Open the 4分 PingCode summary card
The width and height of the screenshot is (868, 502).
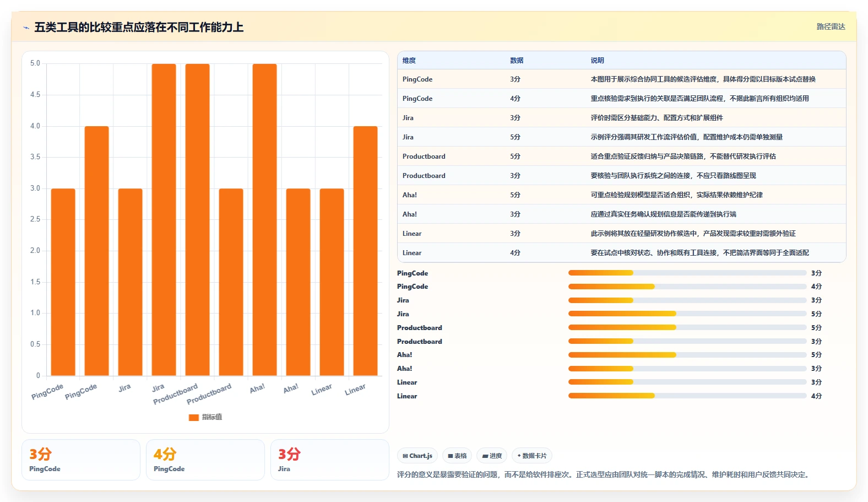205,460
